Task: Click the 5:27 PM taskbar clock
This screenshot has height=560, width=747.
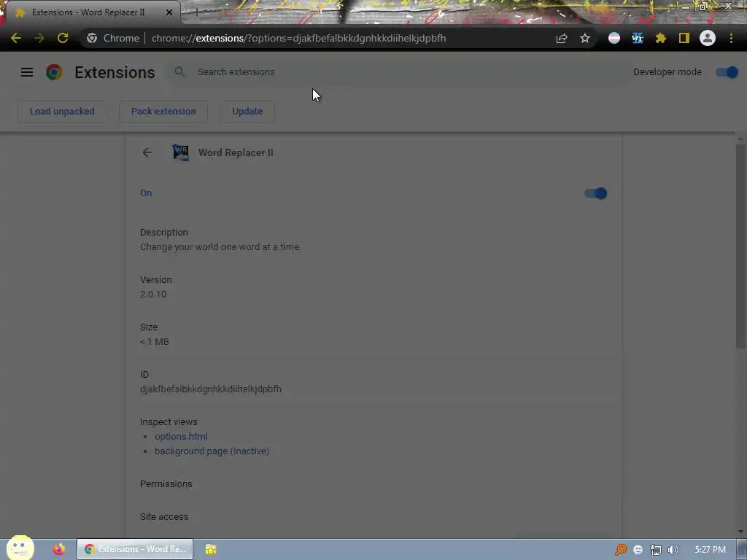Action: [710, 550]
